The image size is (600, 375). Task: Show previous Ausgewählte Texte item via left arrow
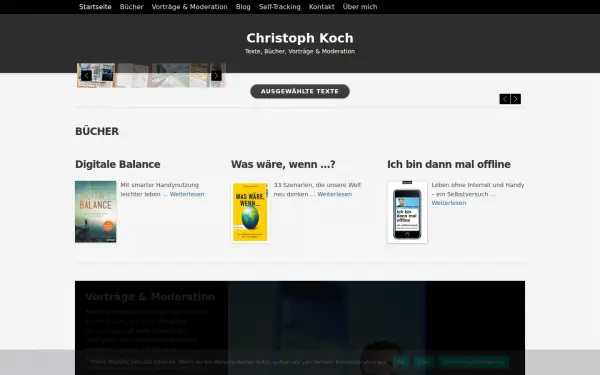click(505, 99)
